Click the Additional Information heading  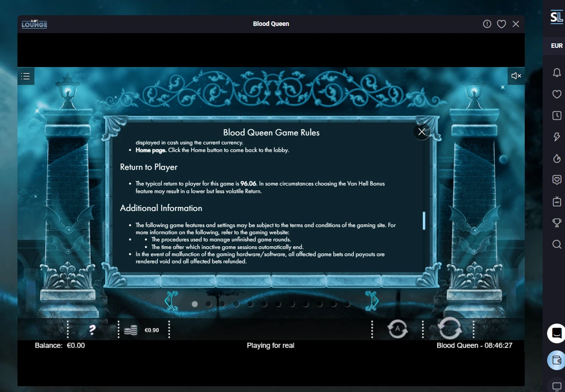click(x=161, y=208)
